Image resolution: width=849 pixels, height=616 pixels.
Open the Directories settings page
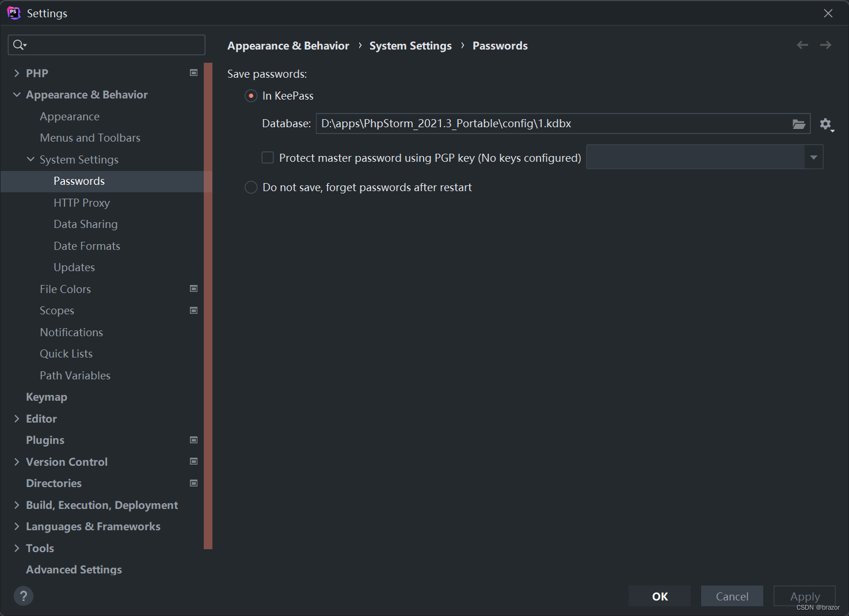[x=54, y=483]
